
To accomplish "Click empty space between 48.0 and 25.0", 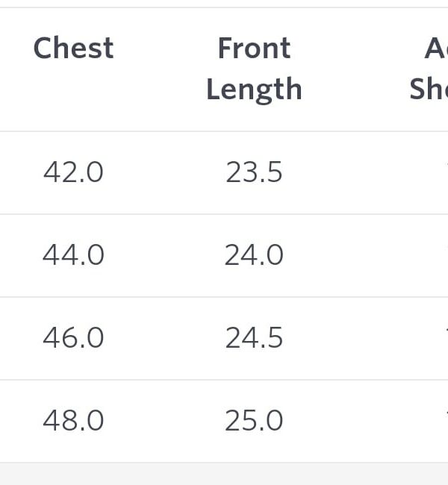I will click(x=164, y=421).
